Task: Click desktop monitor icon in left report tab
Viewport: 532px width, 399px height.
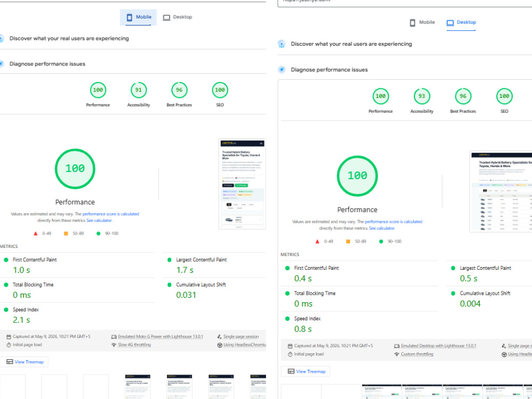Action: tap(166, 18)
